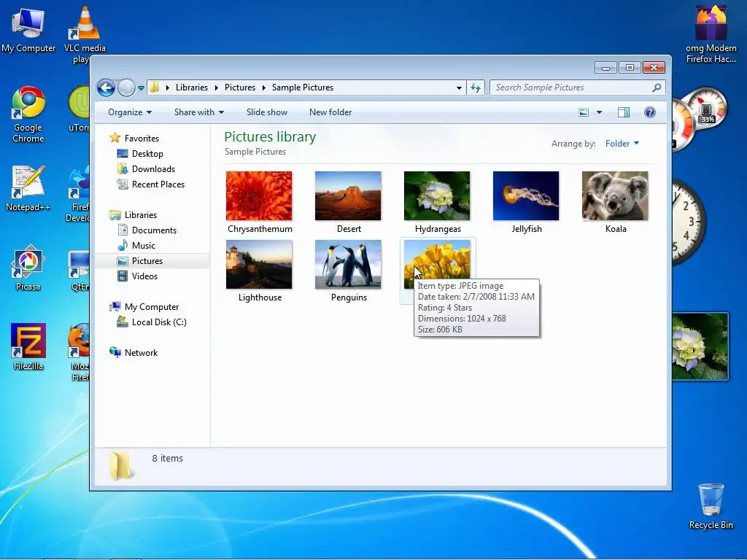Viewport: 747px width, 560px height.
Task: Click Sample Pictures in the address breadcrumb
Action: [x=303, y=87]
